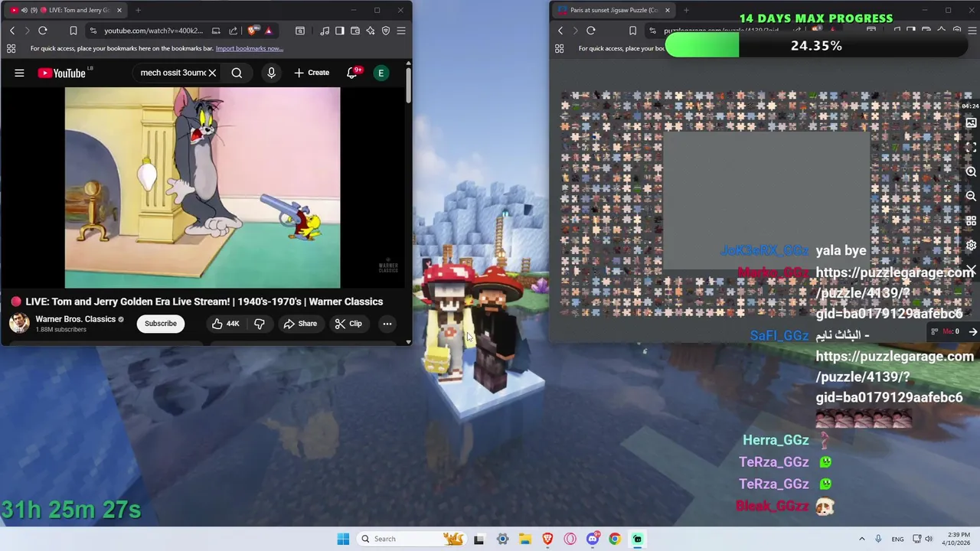
Task: Open Warner Bros. Classics channel avatar
Action: (19, 323)
